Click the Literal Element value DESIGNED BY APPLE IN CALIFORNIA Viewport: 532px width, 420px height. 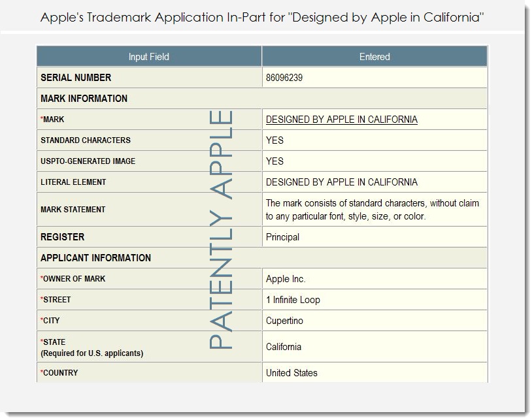point(341,182)
